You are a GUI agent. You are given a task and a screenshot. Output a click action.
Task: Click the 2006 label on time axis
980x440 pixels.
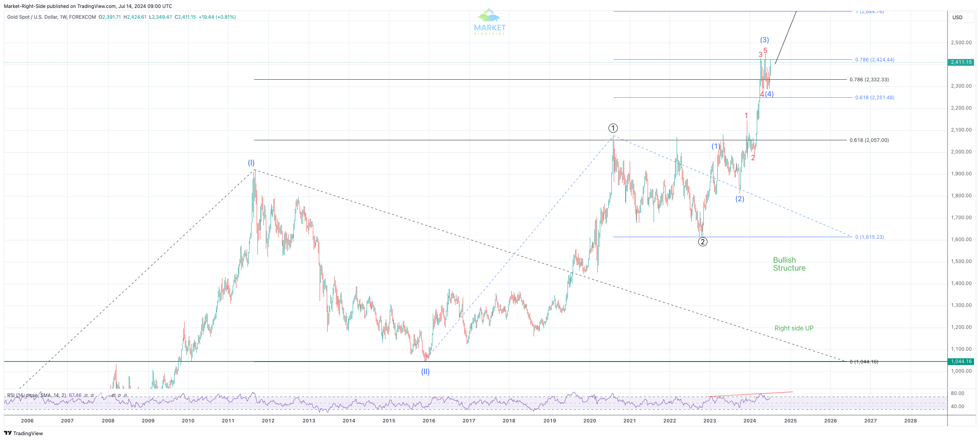pyautogui.click(x=27, y=420)
